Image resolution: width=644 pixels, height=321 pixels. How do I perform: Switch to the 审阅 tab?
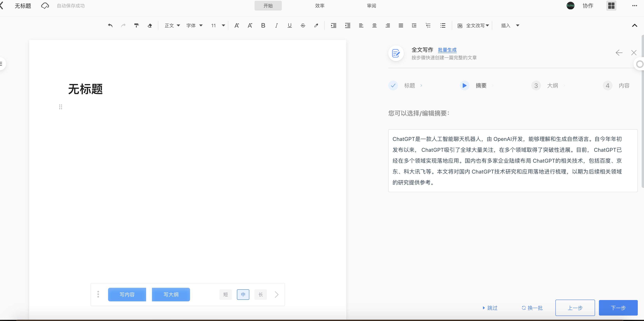(371, 5)
